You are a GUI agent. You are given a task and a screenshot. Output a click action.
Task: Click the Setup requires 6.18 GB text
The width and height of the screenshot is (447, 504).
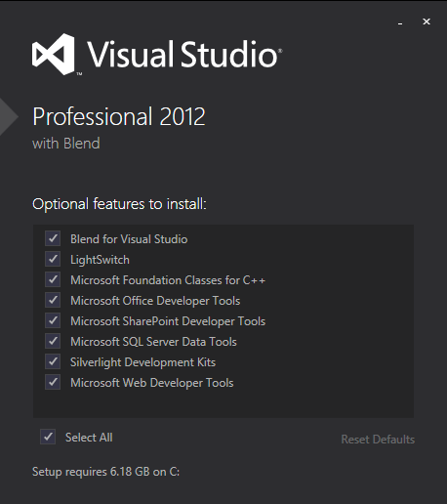(x=105, y=472)
